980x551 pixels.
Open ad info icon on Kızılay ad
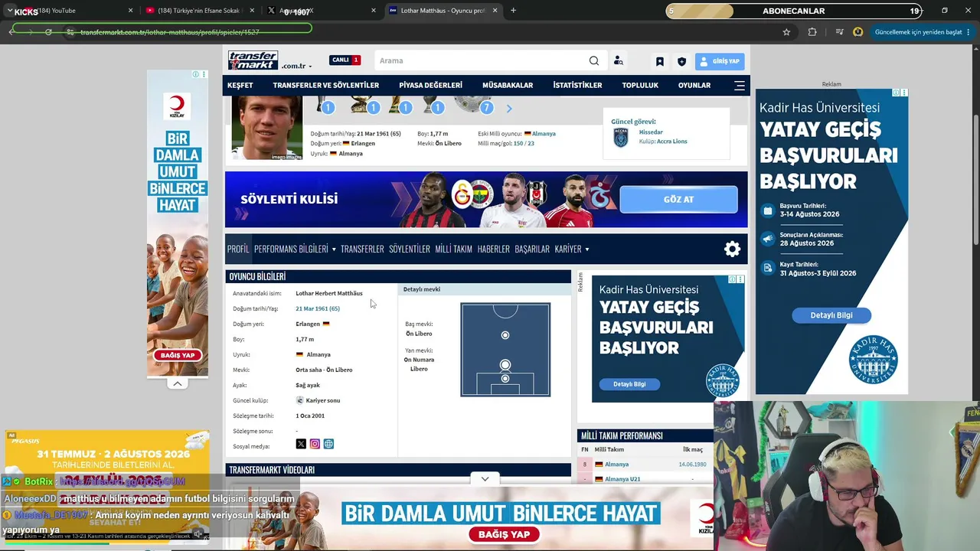[x=195, y=74]
